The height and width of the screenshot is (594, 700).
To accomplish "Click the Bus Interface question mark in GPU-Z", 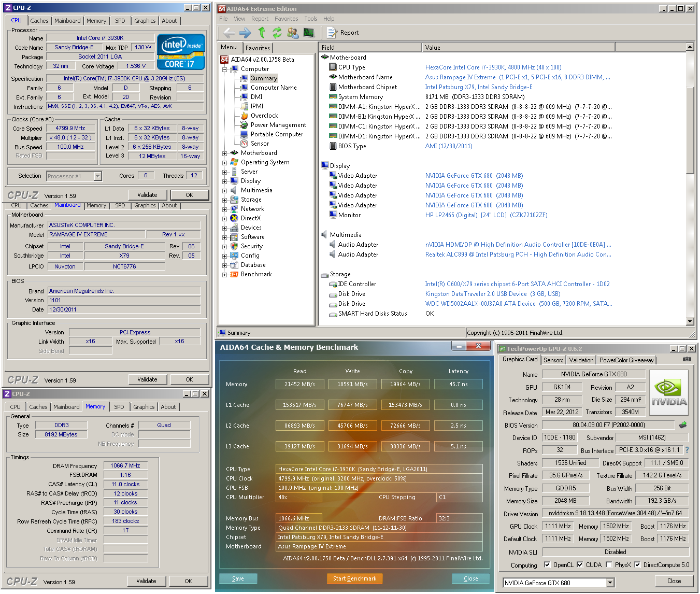I will click(687, 450).
